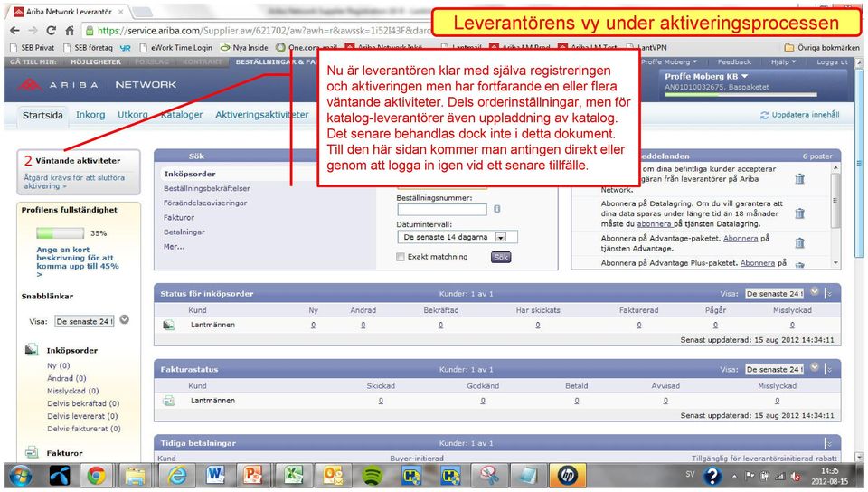Open Windows Explorer folder in the taskbar
Image resolution: width=868 pixels, height=492 pixels.
pyautogui.click(x=135, y=476)
